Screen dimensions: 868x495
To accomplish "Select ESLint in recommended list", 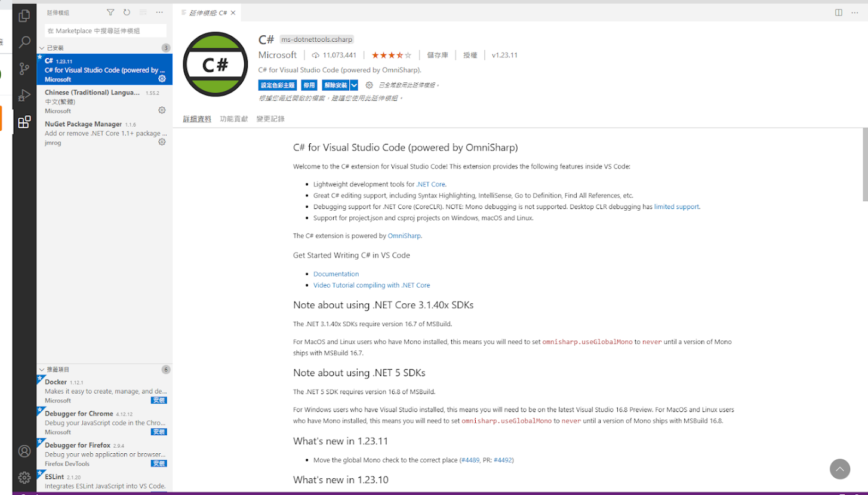I will 104,481.
